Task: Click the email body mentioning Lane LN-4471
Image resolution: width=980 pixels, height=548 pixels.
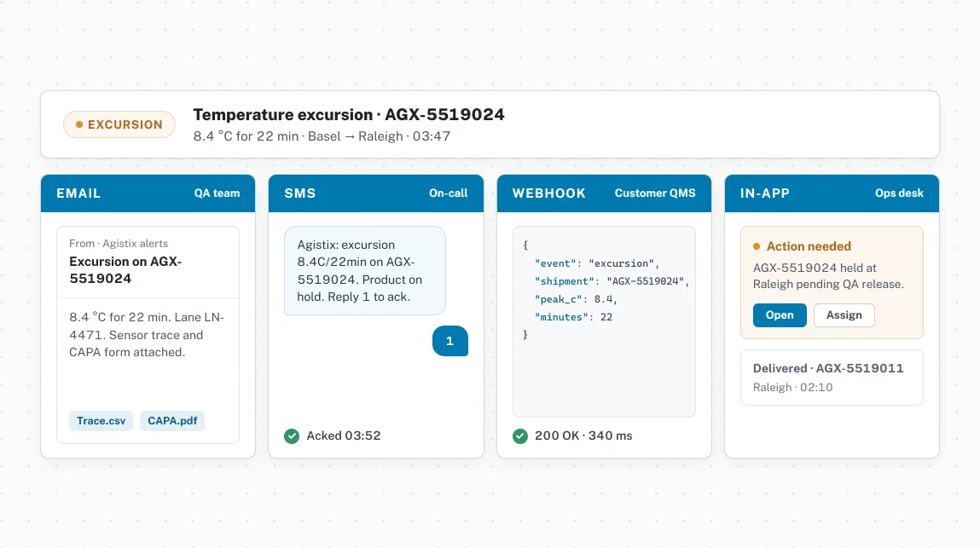Action: pyautogui.click(x=147, y=335)
